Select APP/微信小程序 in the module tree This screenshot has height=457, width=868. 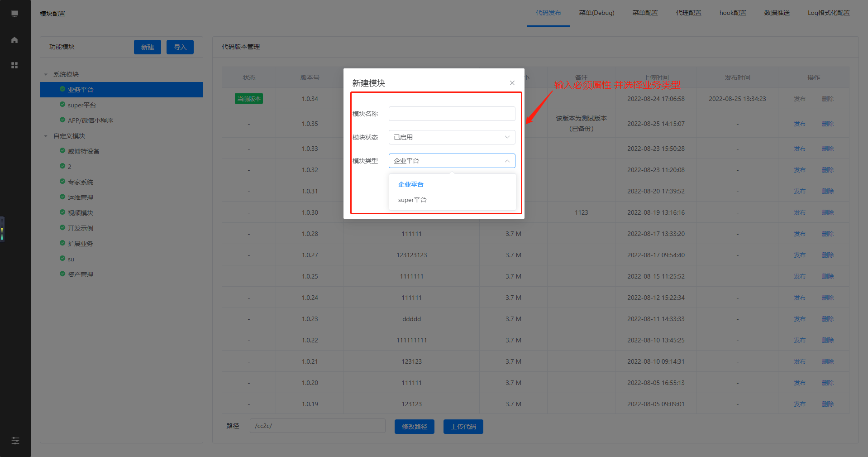[91, 120]
